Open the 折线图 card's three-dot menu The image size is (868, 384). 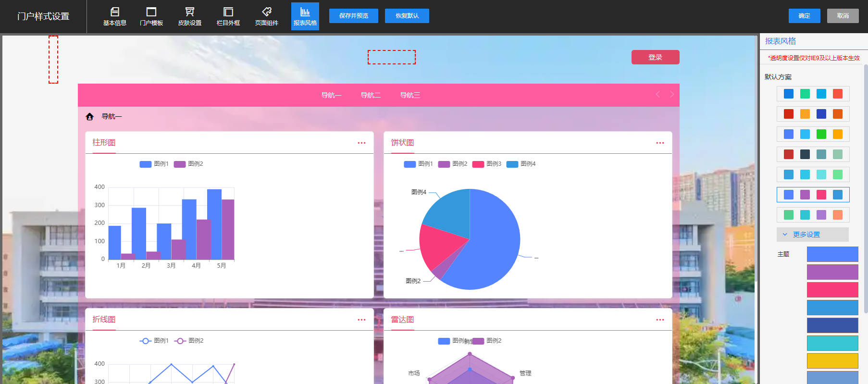361,320
